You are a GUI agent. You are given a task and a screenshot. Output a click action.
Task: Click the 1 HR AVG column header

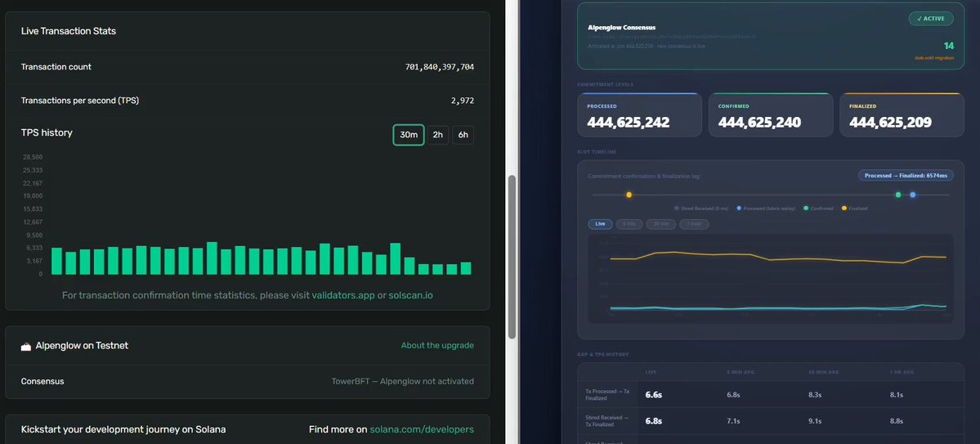tap(900, 372)
